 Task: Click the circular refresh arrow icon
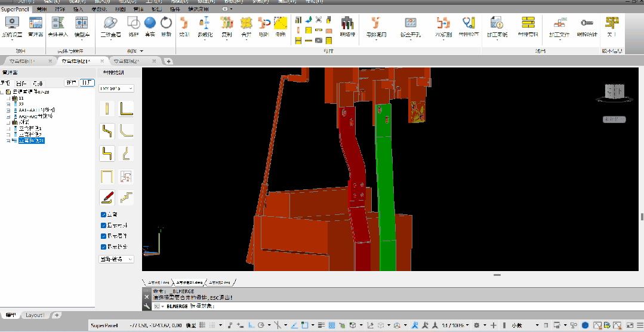[x=166, y=23]
